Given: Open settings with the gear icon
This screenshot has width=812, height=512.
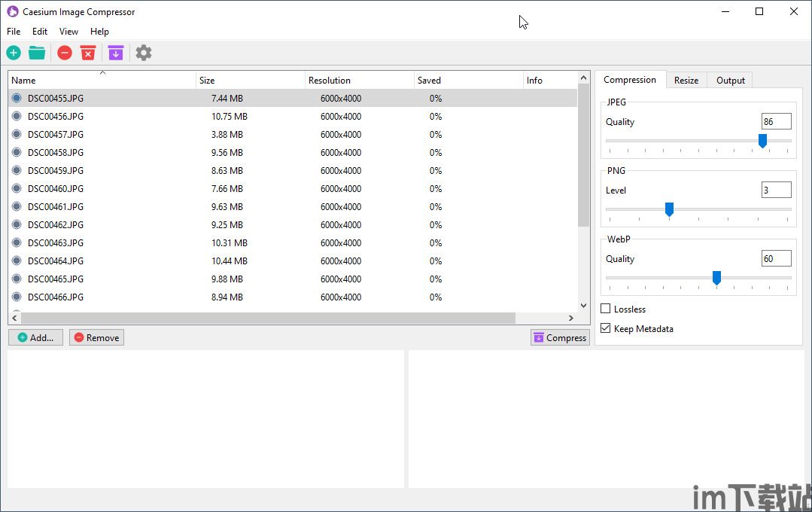Looking at the screenshot, I should coord(144,53).
